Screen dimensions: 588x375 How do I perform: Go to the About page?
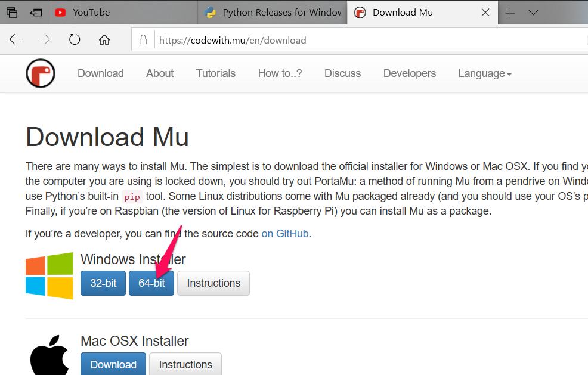[160, 73]
